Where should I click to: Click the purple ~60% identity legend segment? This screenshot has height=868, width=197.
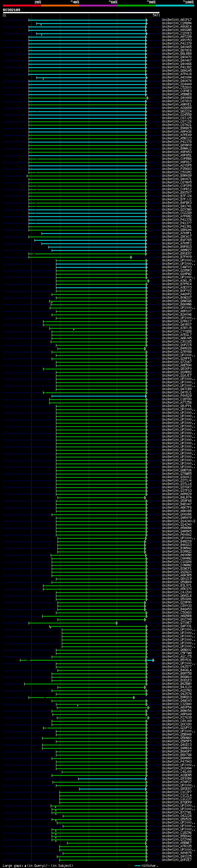point(98,6)
